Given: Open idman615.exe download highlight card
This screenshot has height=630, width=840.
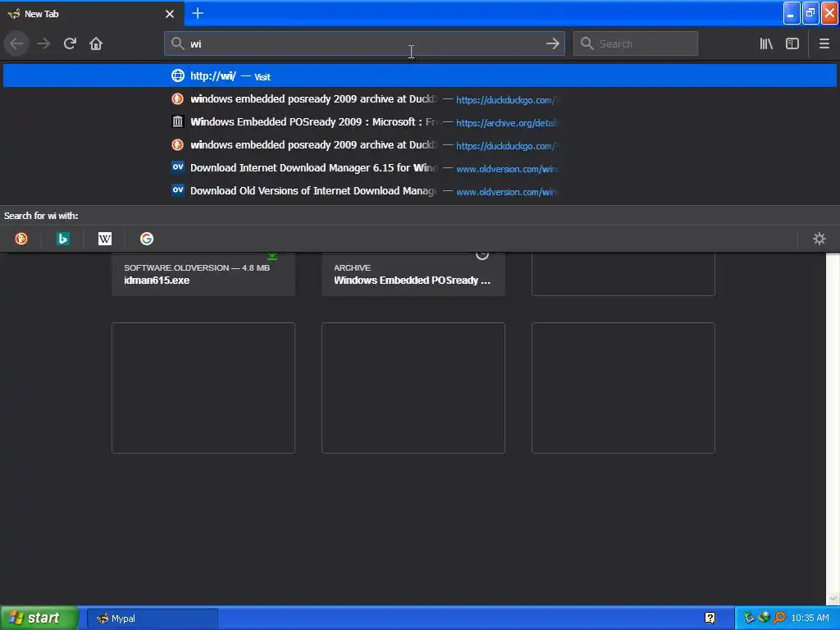Looking at the screenshot, I should (x=203, y=274).
